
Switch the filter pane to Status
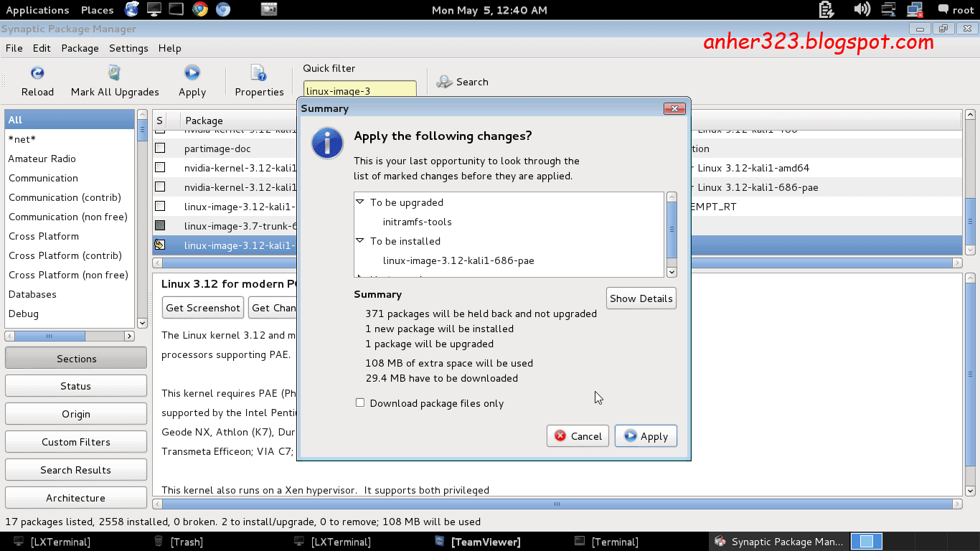click(76, 386)
